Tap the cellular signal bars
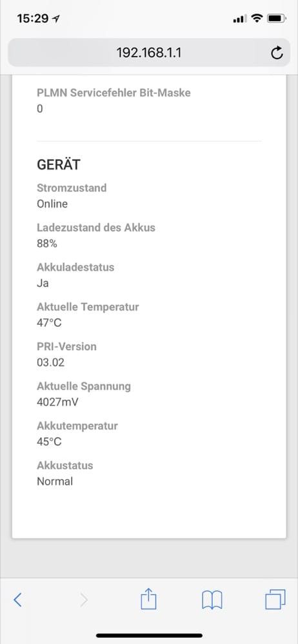Screen dimensions: 298x644 [240, 19]
